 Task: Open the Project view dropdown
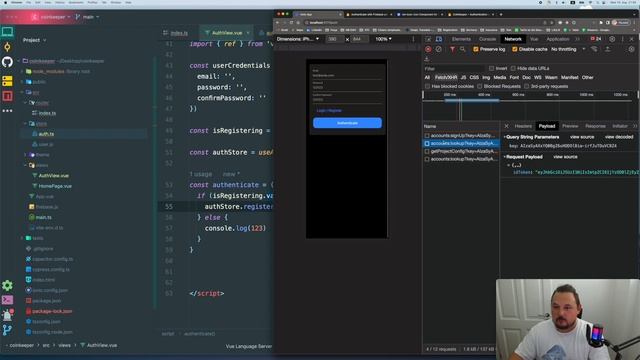[x=34, y=40]
